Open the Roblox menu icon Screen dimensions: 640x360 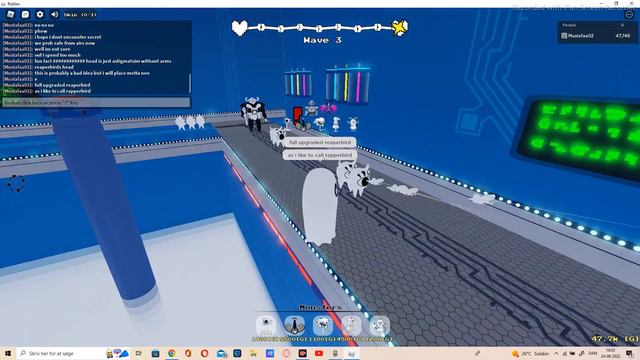(11, 14)
